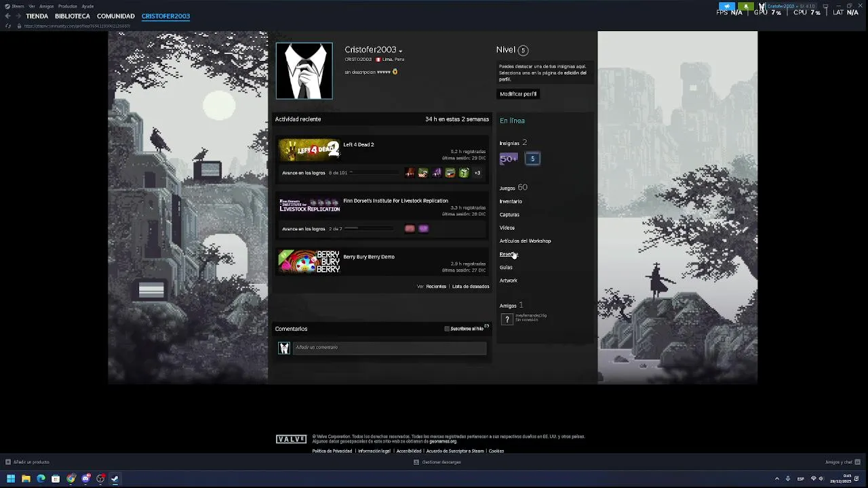The image size is (868, 488).
Task: Open the Artwork link
Action: (x=509, y=281)
